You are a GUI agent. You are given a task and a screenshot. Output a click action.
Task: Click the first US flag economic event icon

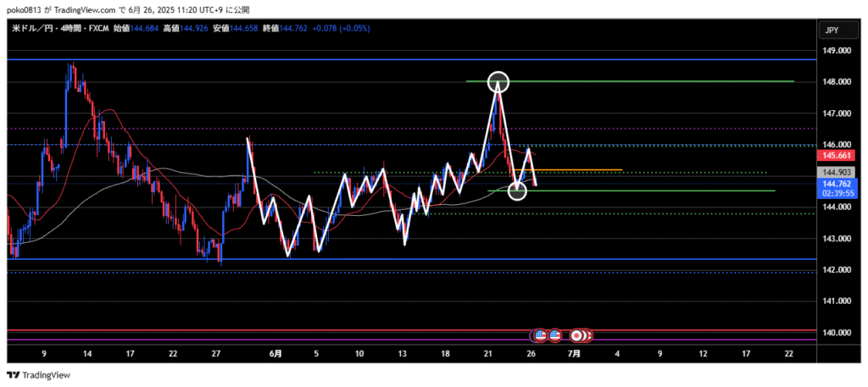540,335
